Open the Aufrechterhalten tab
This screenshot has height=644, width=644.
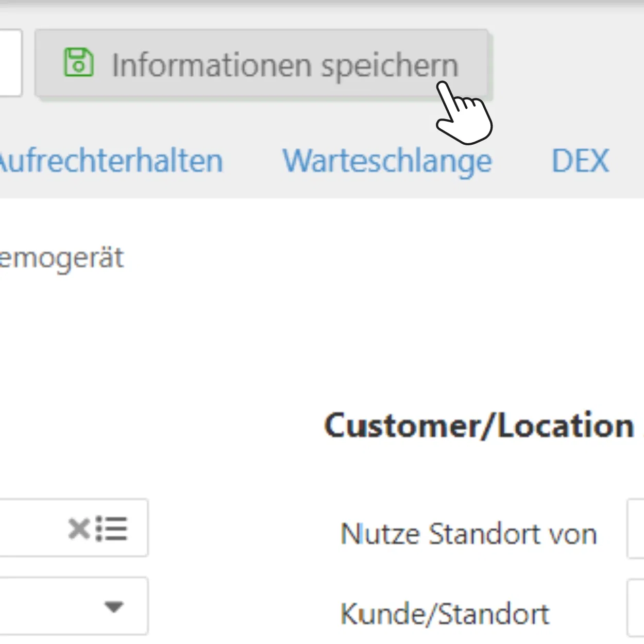tap(111, 161)
